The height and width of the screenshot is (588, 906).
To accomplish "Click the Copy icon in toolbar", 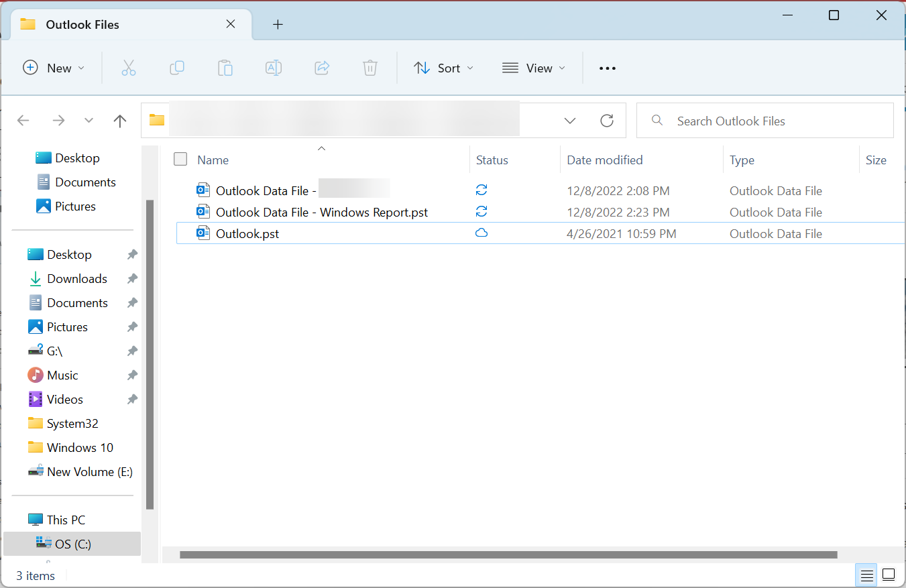I will [177, 68].
